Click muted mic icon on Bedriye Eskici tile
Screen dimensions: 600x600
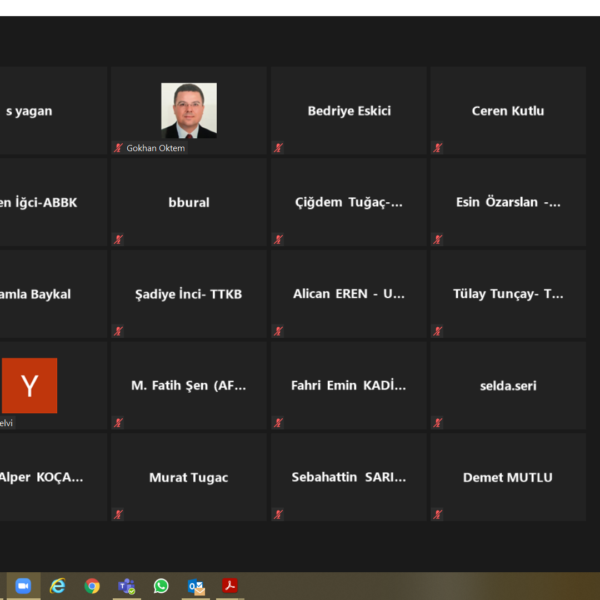(x=278, y=148)
